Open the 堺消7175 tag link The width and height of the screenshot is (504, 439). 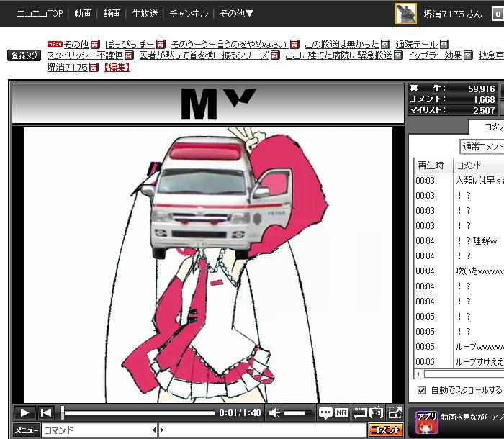tap(68, 67)
